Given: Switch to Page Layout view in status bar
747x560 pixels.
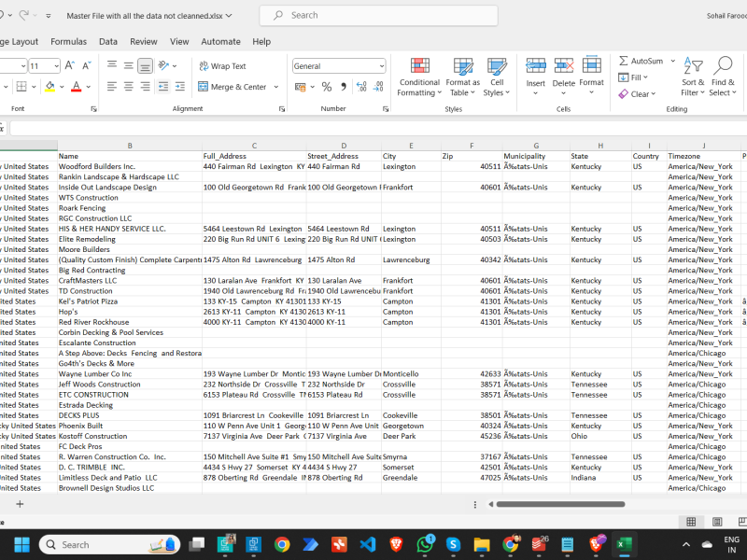Looking at the screenshot, I should coord(717,522).
